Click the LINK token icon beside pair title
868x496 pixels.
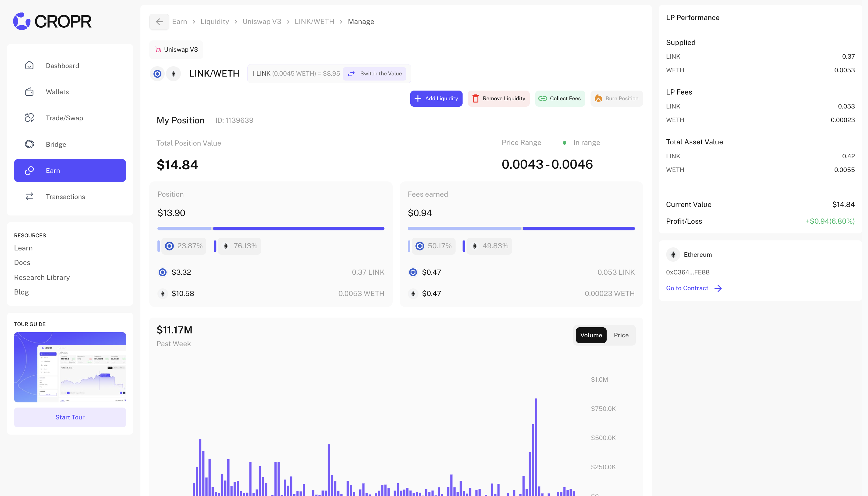(157, 74)
